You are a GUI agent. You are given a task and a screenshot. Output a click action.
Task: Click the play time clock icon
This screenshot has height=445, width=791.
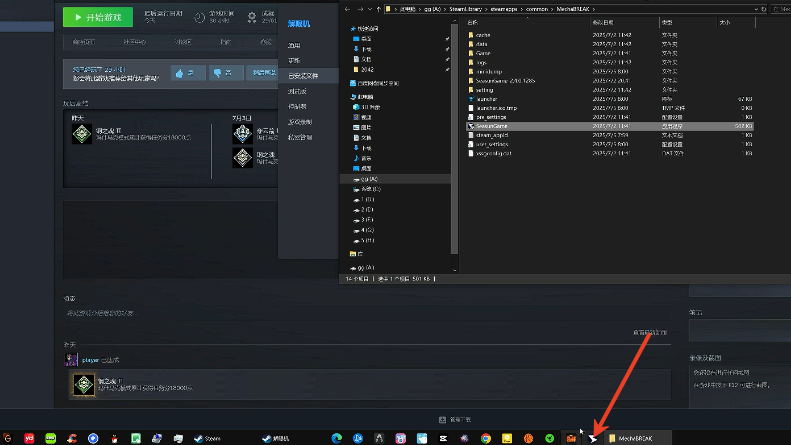pos(199,17)
